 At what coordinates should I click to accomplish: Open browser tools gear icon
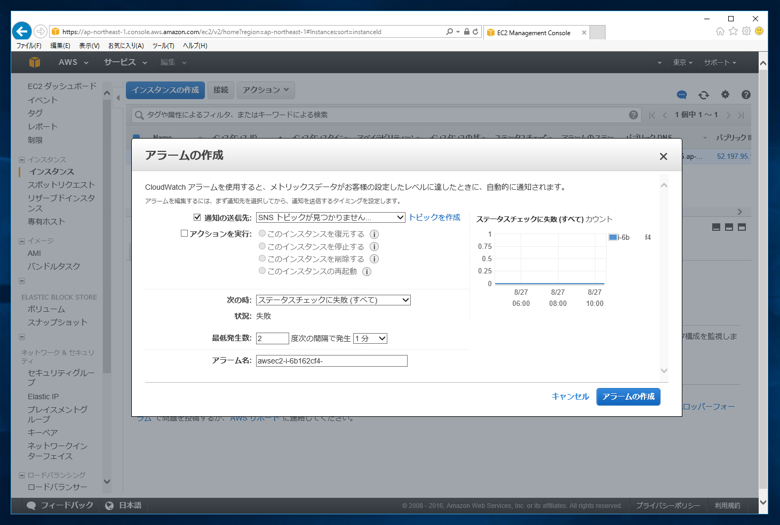(746, 31)
